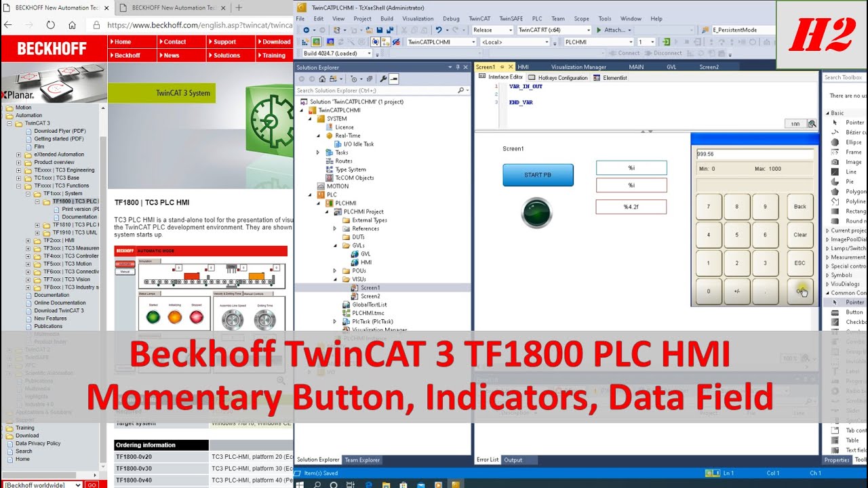Click the +/- key on the numpad
This screenshot has width=868, height=488.
pos(737,291)
